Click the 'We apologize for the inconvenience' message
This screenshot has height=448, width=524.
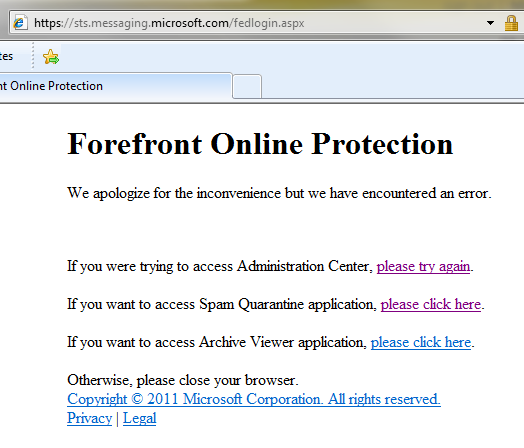(x=279, y=193)
